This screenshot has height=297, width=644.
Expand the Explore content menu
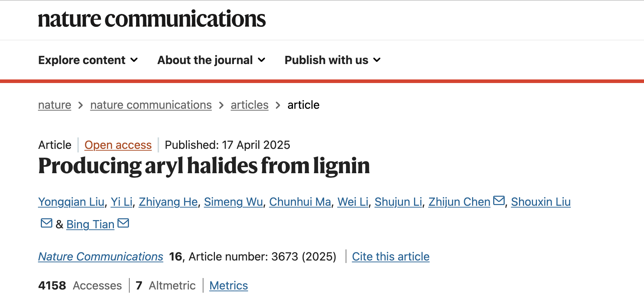88,60
